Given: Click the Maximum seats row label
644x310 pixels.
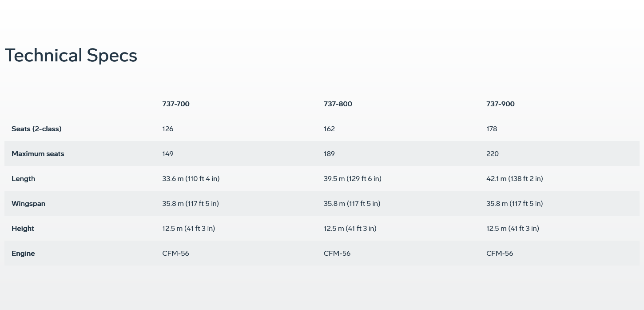Looking at the screenshot, I should 38,154.
